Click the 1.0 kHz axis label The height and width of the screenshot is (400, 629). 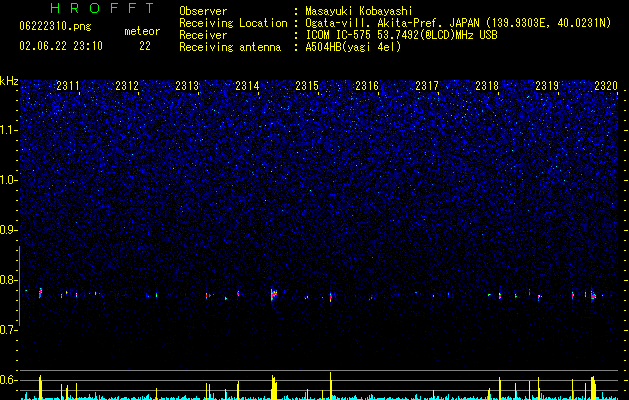(x=9, y=180)
